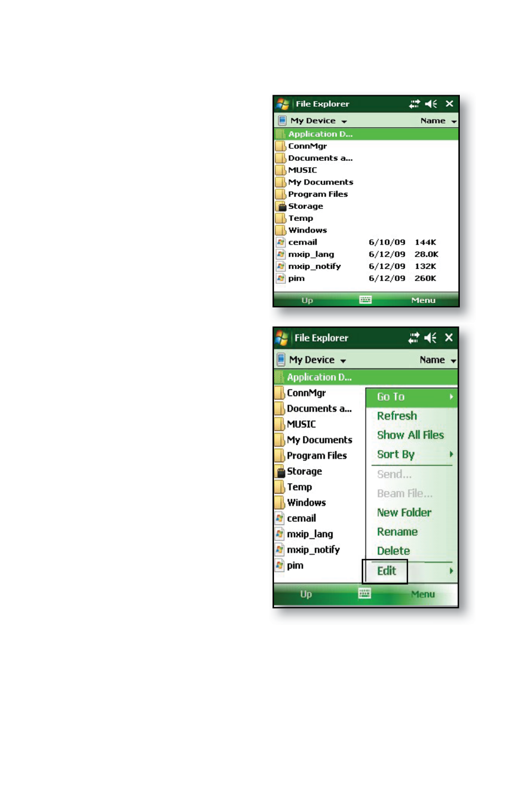Screen dimensions: 526x812
Task: Close the lower File Explorer window
Action: click(449, 338)
